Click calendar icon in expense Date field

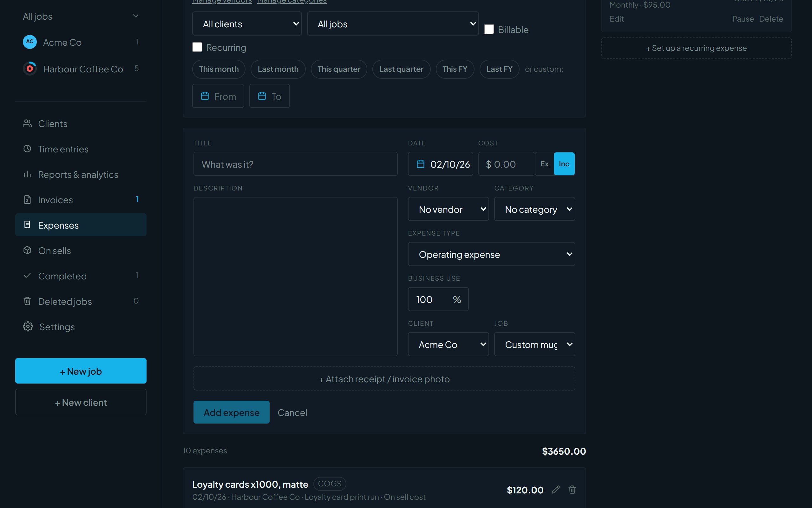[x=420, y=164]
